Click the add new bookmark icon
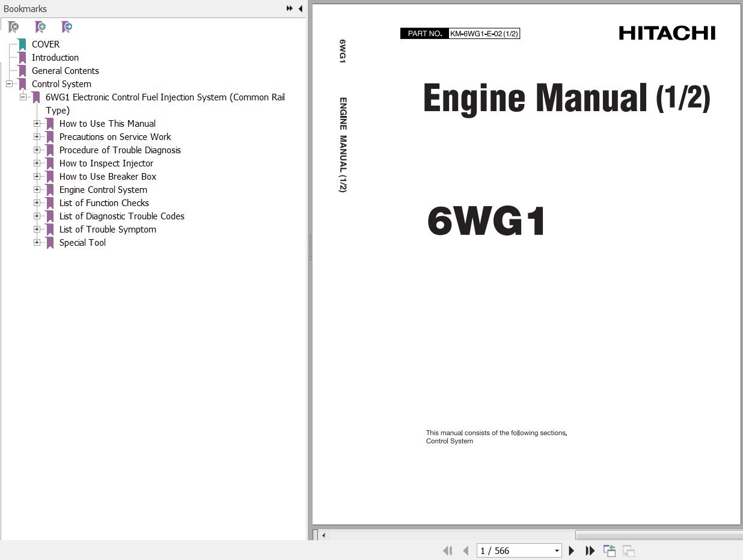The height and width of the screenshot is (560, 743). (40, 27)
